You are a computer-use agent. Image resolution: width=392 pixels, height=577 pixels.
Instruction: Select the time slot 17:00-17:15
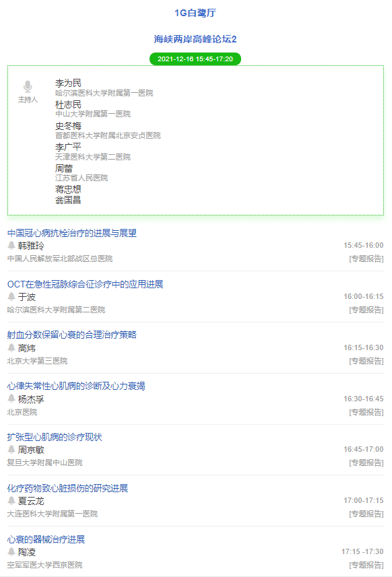coord(363,500)
